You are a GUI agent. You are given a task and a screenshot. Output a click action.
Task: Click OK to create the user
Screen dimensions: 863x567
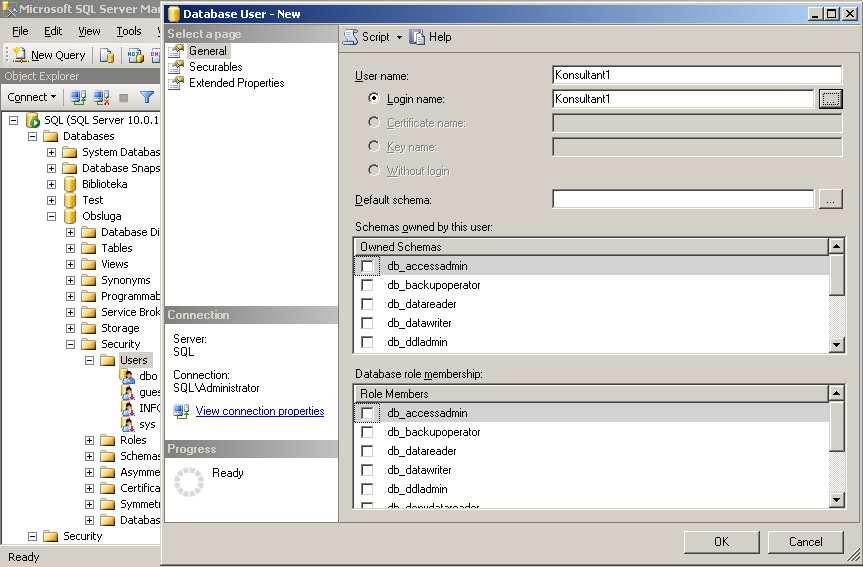click(x=722, y=542)
